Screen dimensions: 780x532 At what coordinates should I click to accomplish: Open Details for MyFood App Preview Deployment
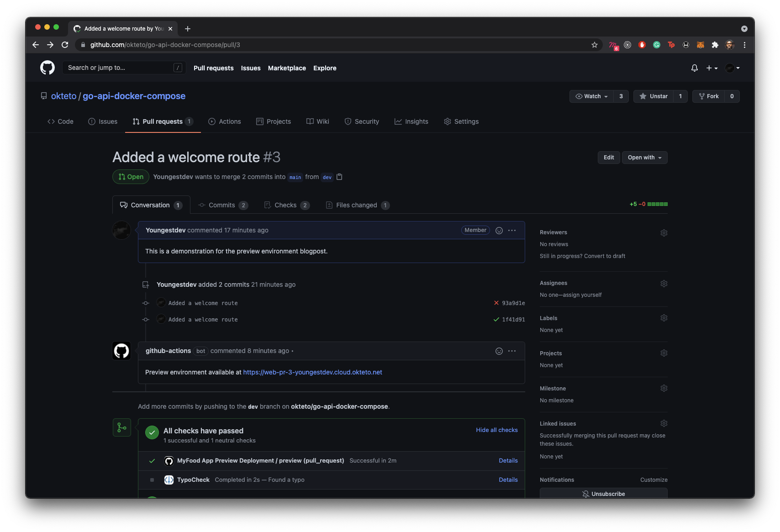click(508, 460)
